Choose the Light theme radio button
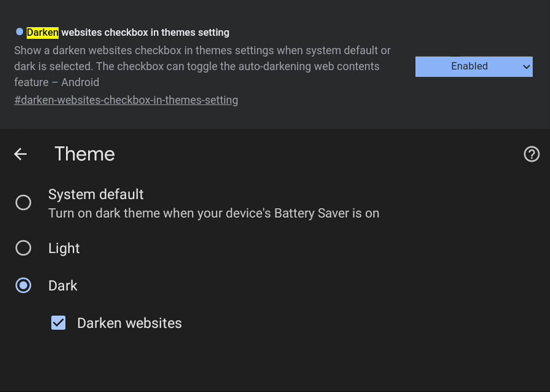Viewport: 550px width, 392px height. pyautogui.click(x=23, y=248)
